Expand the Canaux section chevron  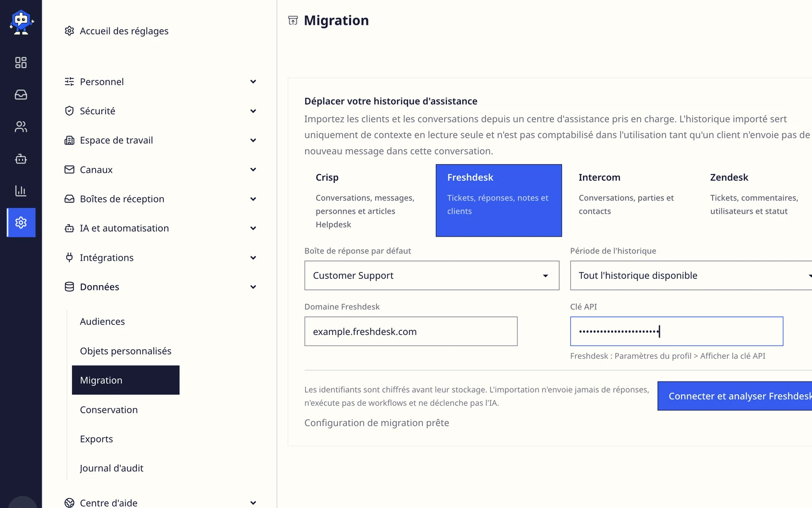tap(253, 169)
